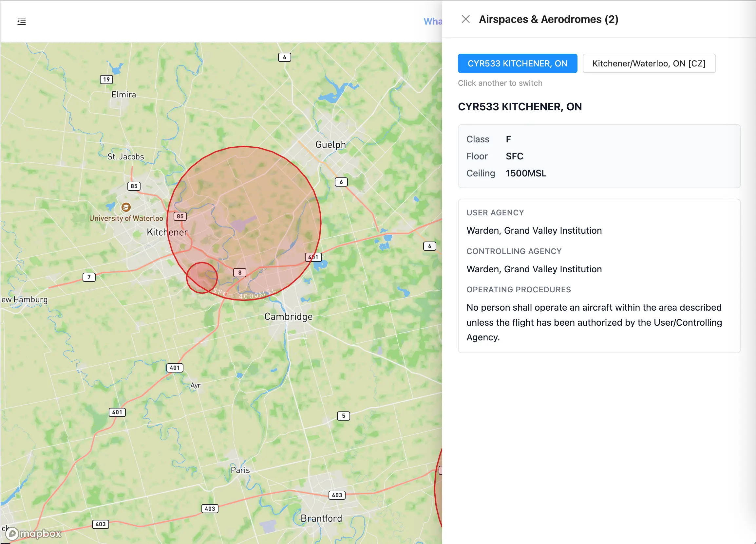Image resolution: width=756 pixels, height=544 pixels.
Task: Click the partially hidden 'Wha' header link
Action: tap(433, 21)
